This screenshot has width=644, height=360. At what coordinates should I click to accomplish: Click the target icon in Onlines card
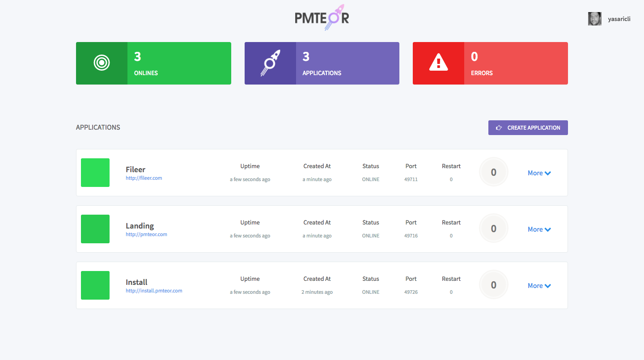pyautogui.click(x=102, y=63)
